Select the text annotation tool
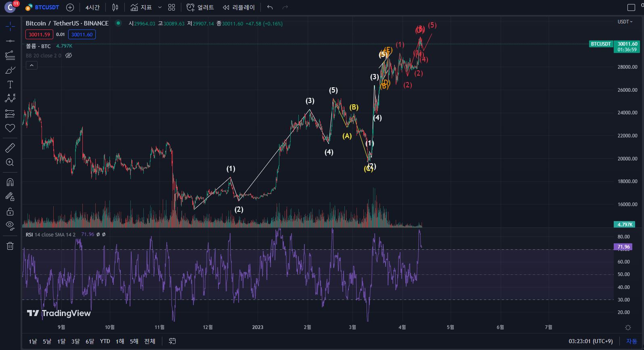Image resolution: width=644 pixels, height=350 pixels. 10,84
